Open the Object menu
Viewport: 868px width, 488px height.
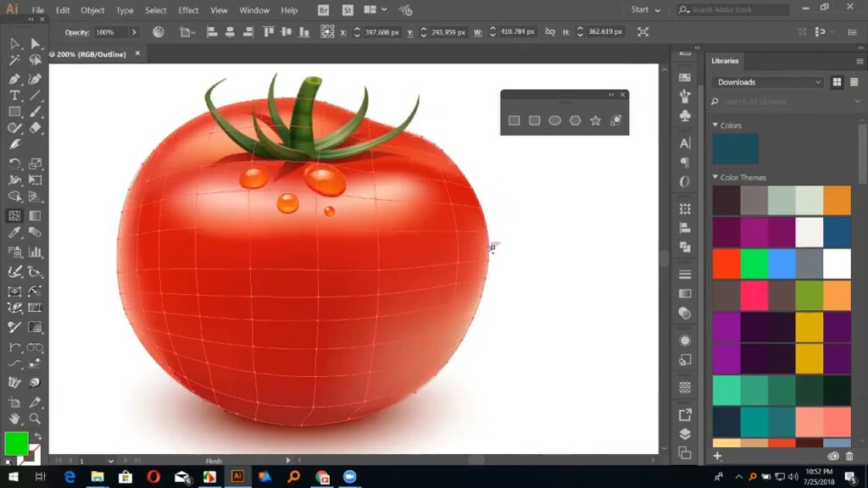(92, 10)
